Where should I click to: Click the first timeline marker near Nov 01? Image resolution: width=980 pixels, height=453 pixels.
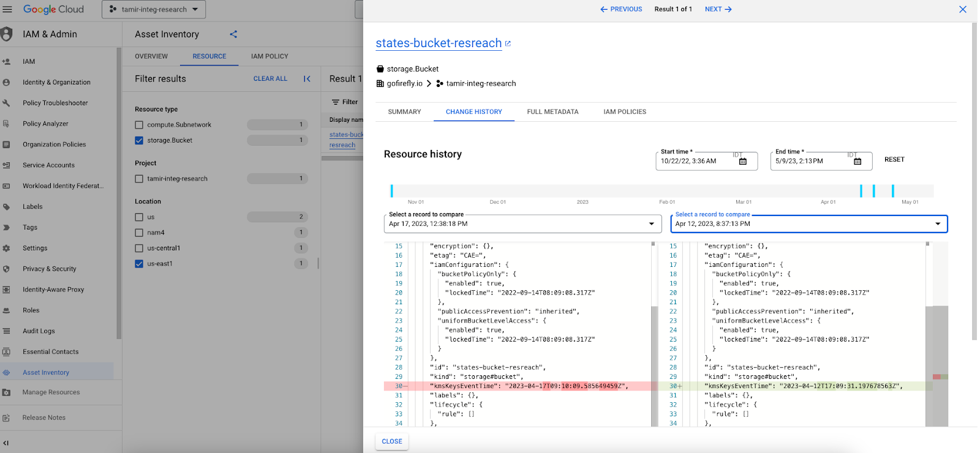coord(392,190)
